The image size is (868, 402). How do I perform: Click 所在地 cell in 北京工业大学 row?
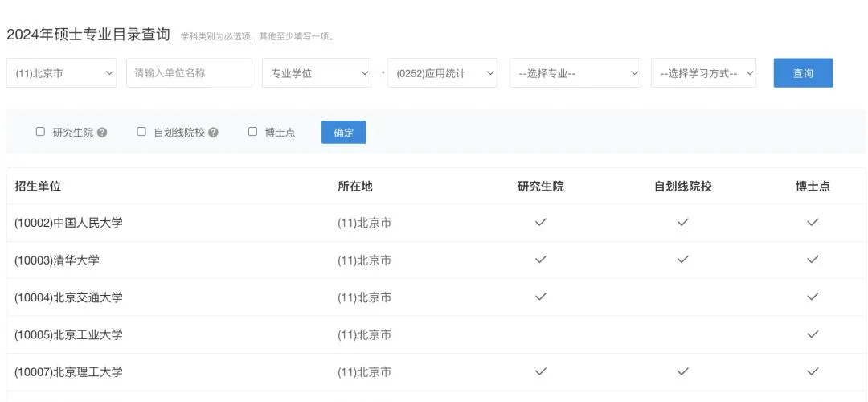(364, 335)
